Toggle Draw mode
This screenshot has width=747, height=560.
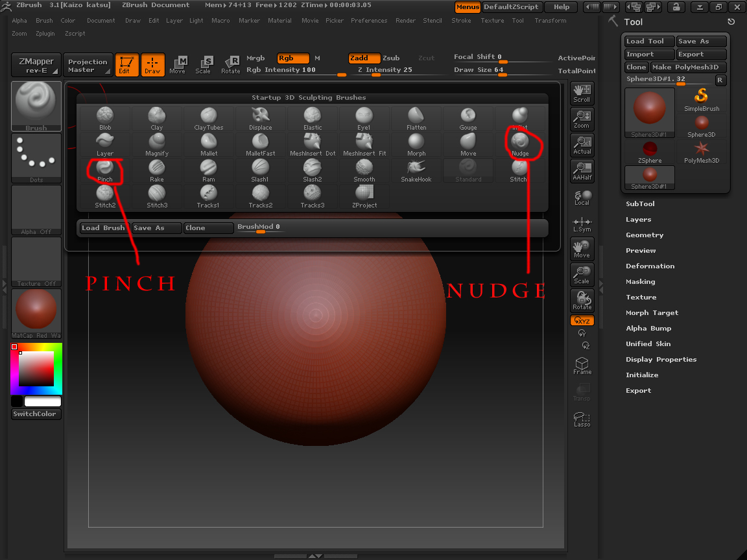pyautogui.click(x=152, y=64)
